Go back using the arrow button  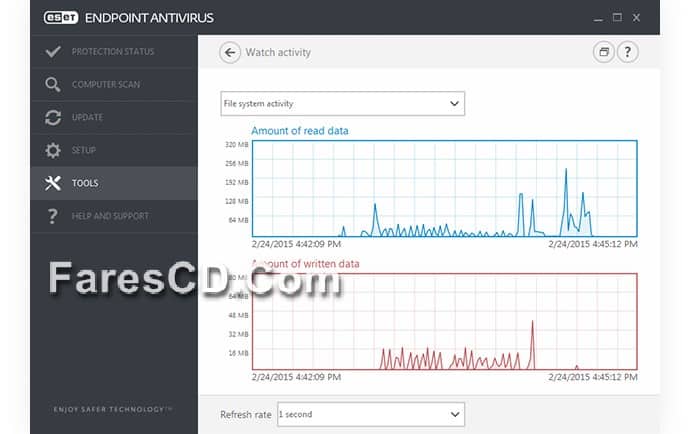pos(230,52)
